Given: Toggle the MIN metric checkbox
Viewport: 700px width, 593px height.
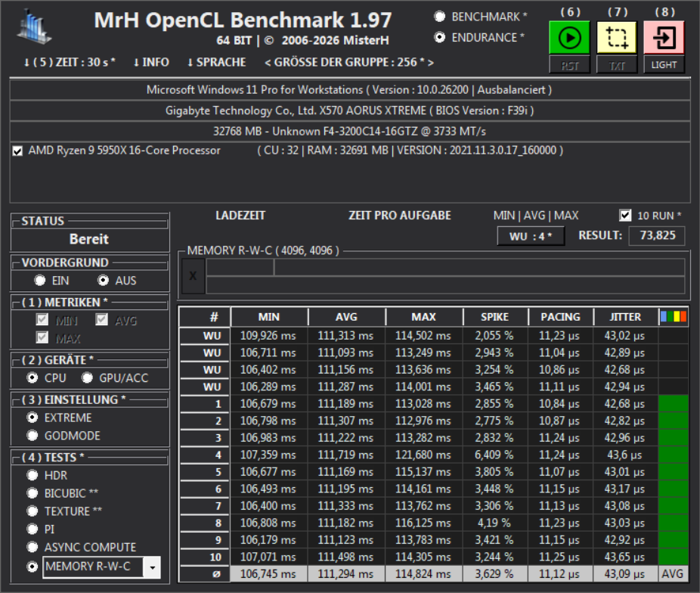Looking at the screenshot, I should [x=42, y=320].
